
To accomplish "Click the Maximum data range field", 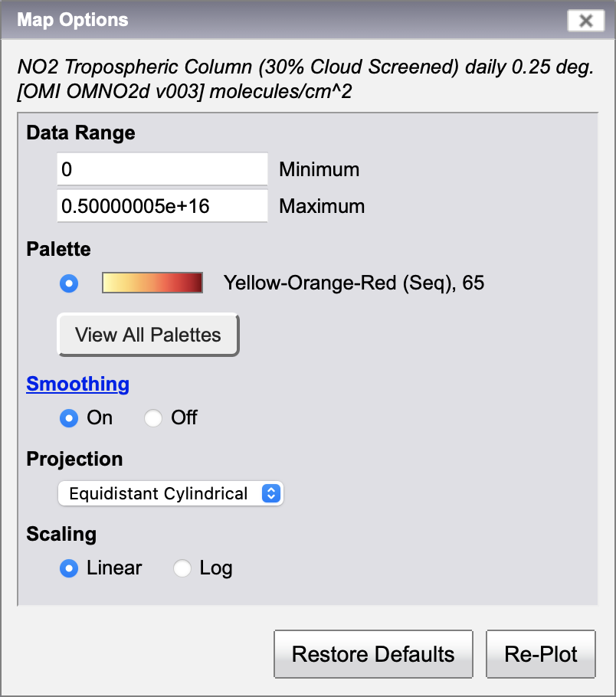I will tap(162, 206).
